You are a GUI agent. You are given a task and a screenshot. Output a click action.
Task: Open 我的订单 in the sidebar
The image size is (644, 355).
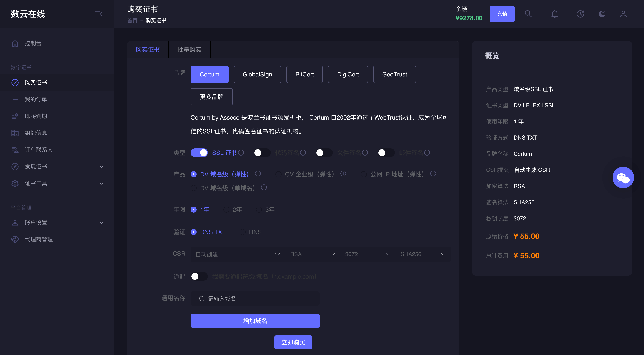[x=36, y=99]
